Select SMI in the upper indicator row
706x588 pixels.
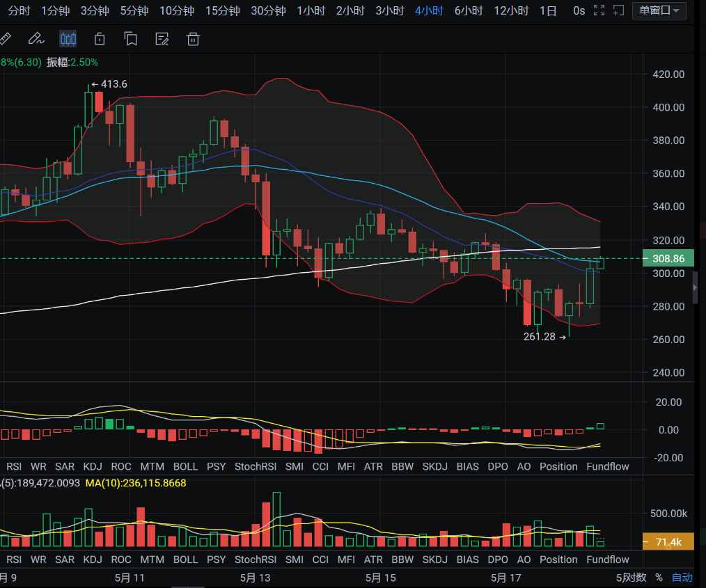coord(295,466)
